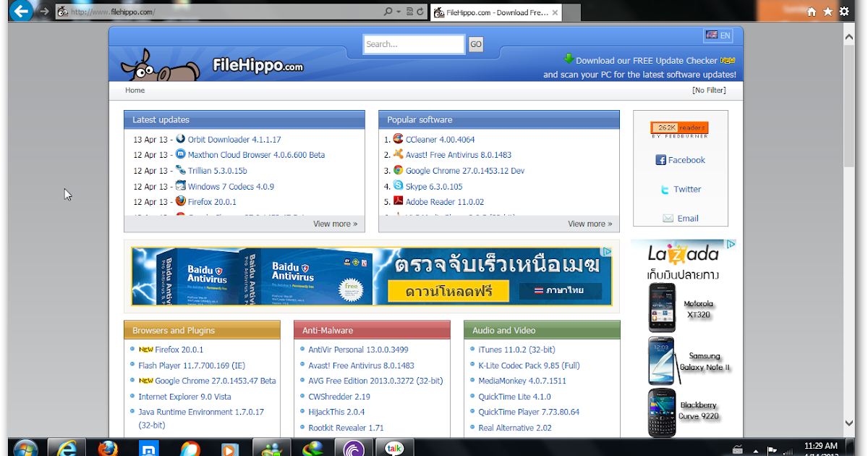Click View more under Latest updates
The image size is (868, 456).
(335, 224)
